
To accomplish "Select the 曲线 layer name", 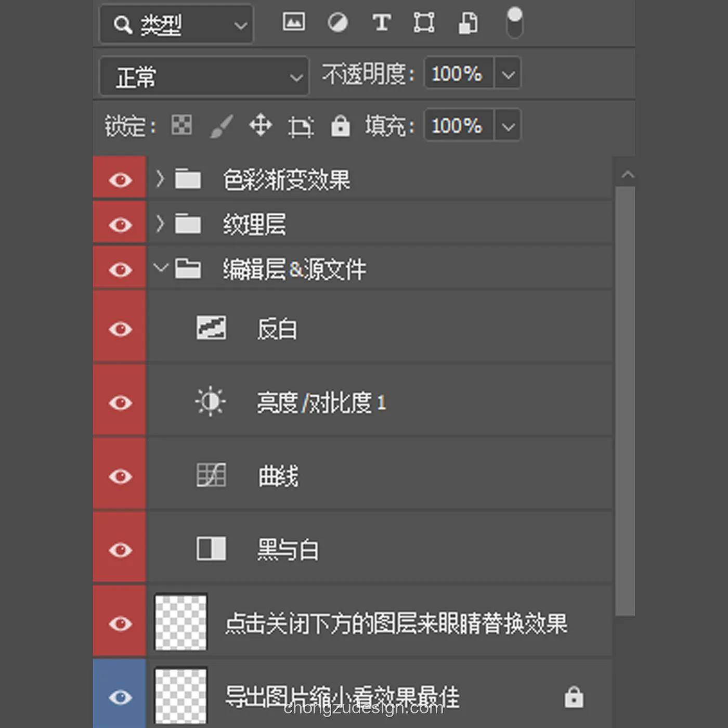I will 279,476.
